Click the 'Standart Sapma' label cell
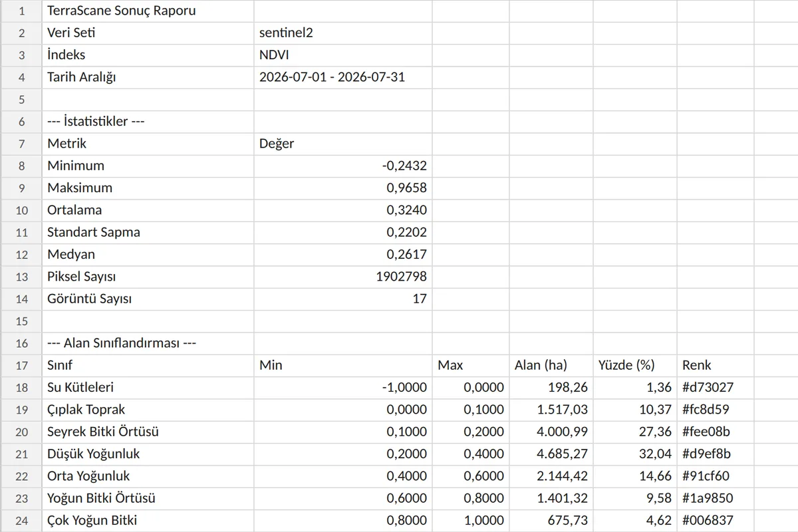This screenshot has width=798, height=532. tap(148, 232)
